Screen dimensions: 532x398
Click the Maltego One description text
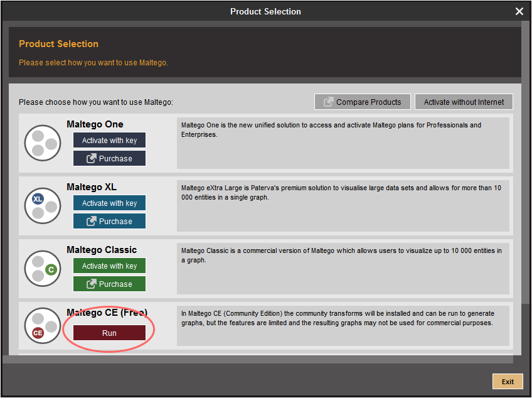coord(331,130)
